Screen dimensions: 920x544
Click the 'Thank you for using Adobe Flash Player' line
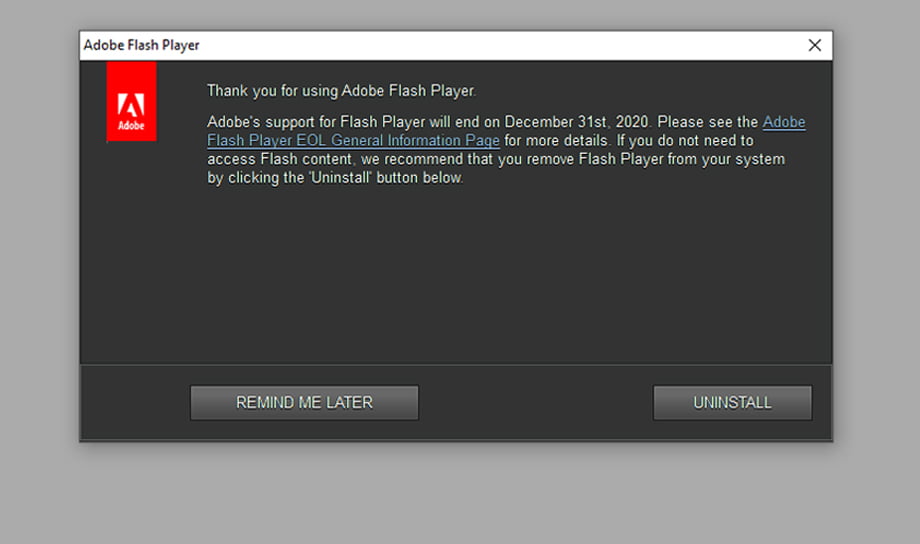[341, 91]
